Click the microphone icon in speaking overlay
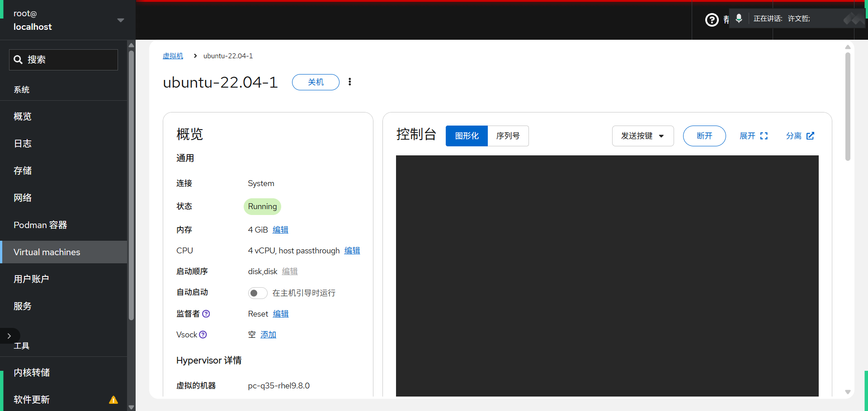Image resolution: width=868 pixels, height=411 pixels. pyautogui.click(x=739, y=19)
